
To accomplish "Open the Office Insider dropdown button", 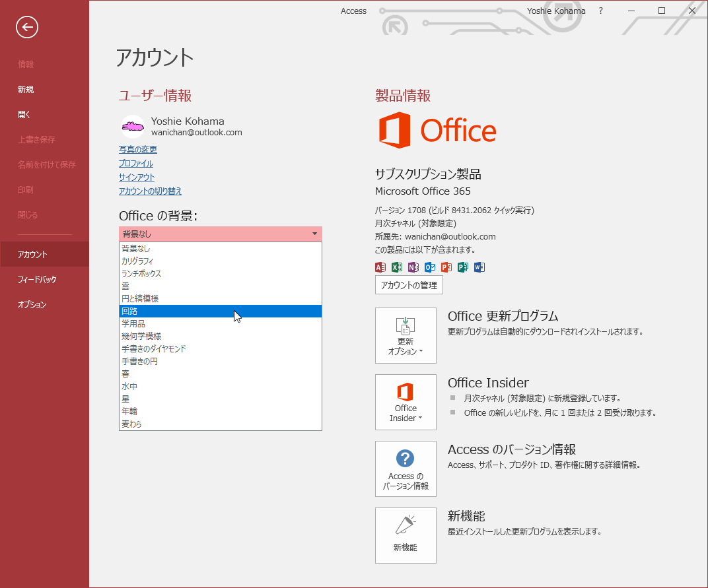I will (406, 402).
